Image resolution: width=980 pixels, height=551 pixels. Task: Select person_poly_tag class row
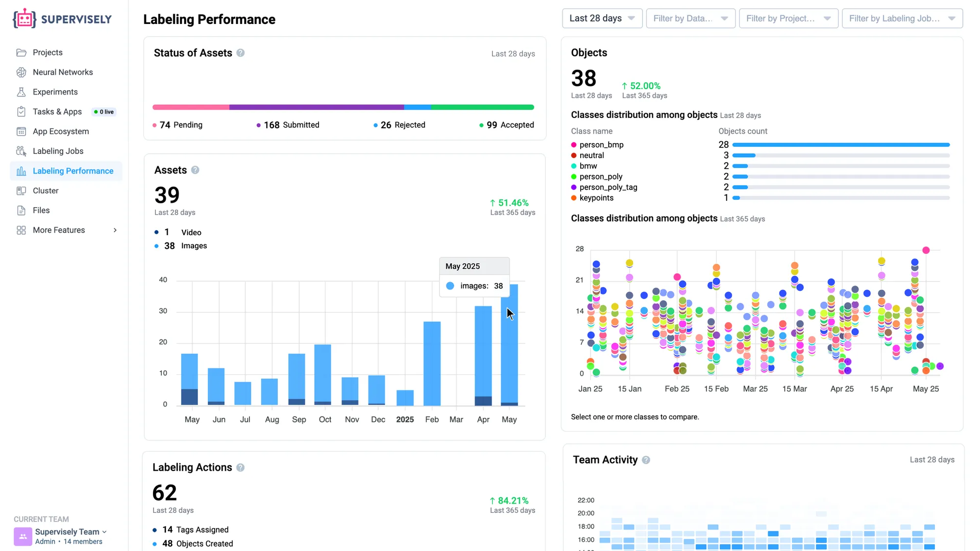pos(760,187)
